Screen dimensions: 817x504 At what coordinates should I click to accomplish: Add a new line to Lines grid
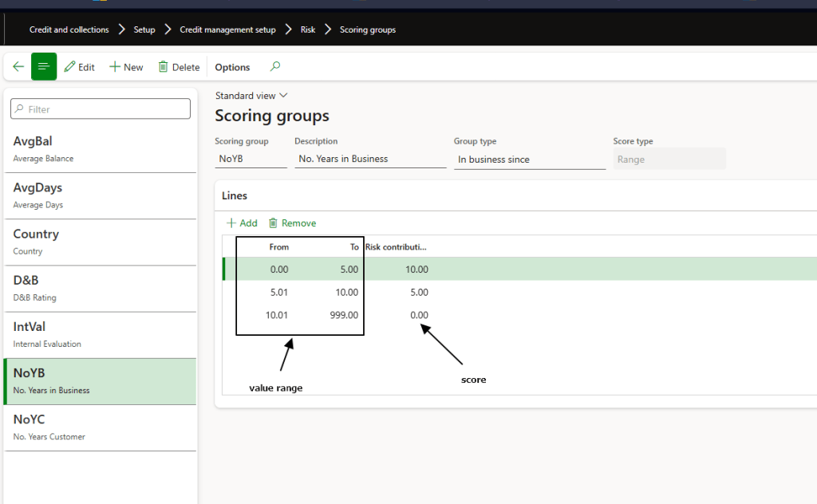(x=242, y=223)
